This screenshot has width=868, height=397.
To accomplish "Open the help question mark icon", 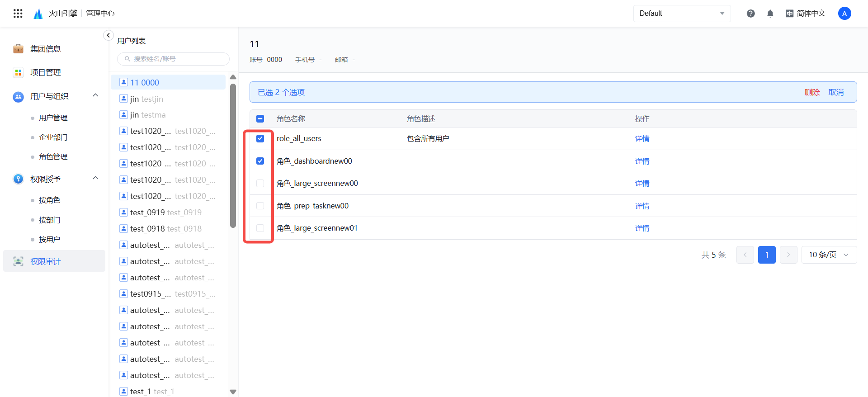I will [751, 14].
